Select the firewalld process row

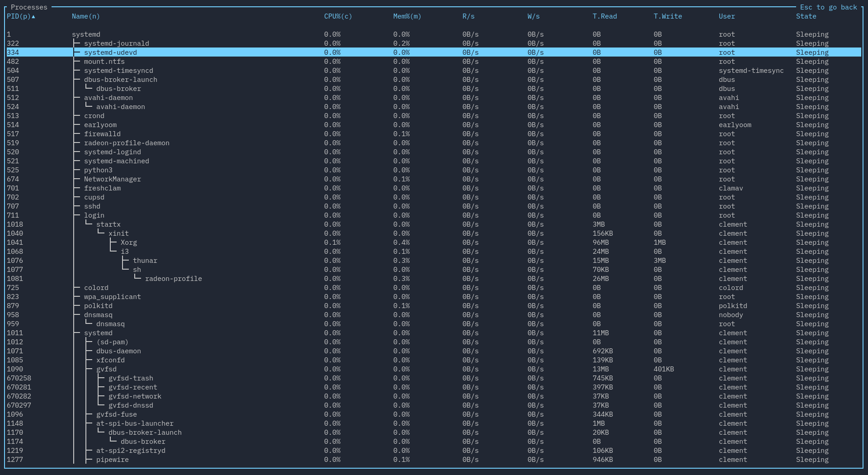[102, 134]
